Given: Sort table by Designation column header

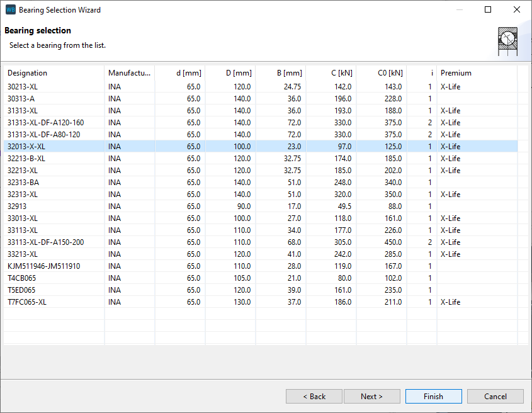Looking at the screenshot, I should (54, 73).
